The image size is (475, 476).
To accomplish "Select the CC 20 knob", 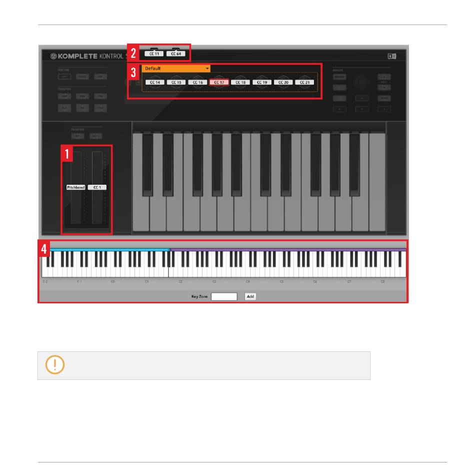I will tap(283, 82).
